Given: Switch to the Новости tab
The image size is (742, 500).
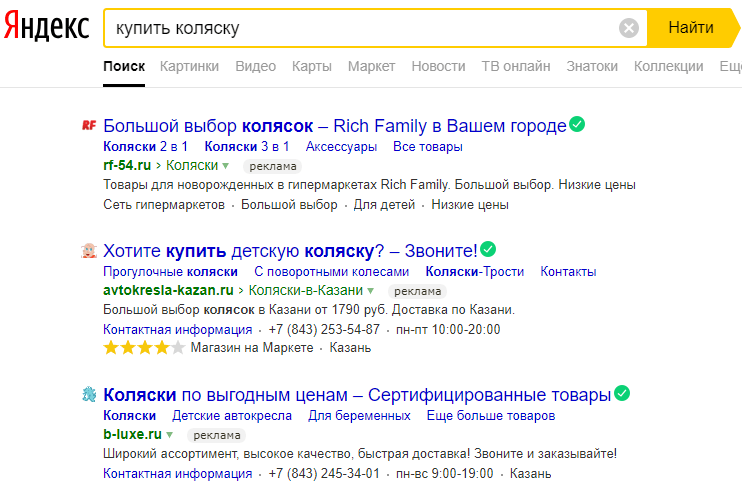Looking at the screenshot, I should tap(438, 66).
